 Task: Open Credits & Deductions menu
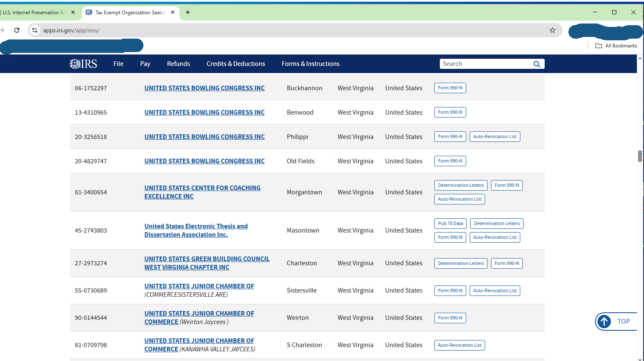click(236, 64)
